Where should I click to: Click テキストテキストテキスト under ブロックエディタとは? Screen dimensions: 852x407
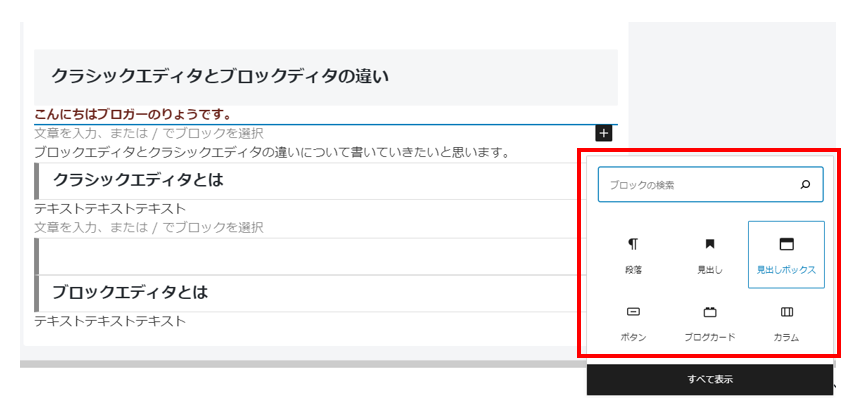(x=110, y=321)
